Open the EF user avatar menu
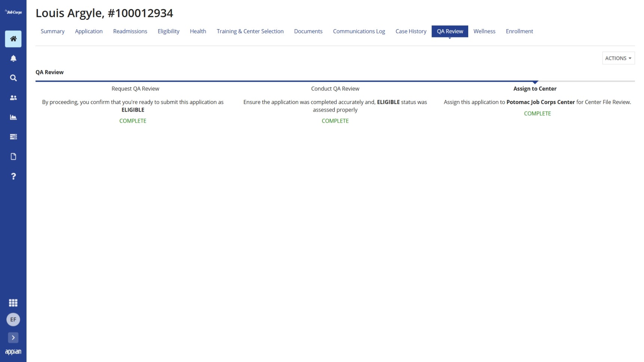644x362 pixels. pos(13,319)
